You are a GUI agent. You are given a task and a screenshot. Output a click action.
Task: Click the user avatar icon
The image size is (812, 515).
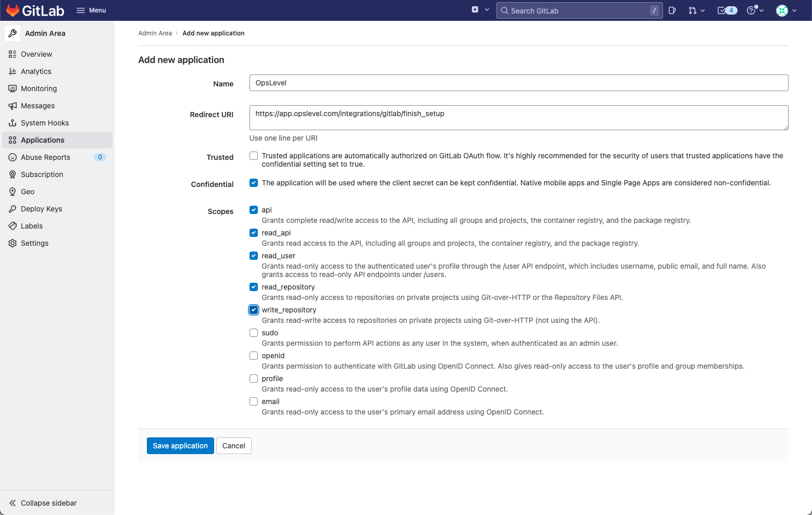(x=782, y=10)
